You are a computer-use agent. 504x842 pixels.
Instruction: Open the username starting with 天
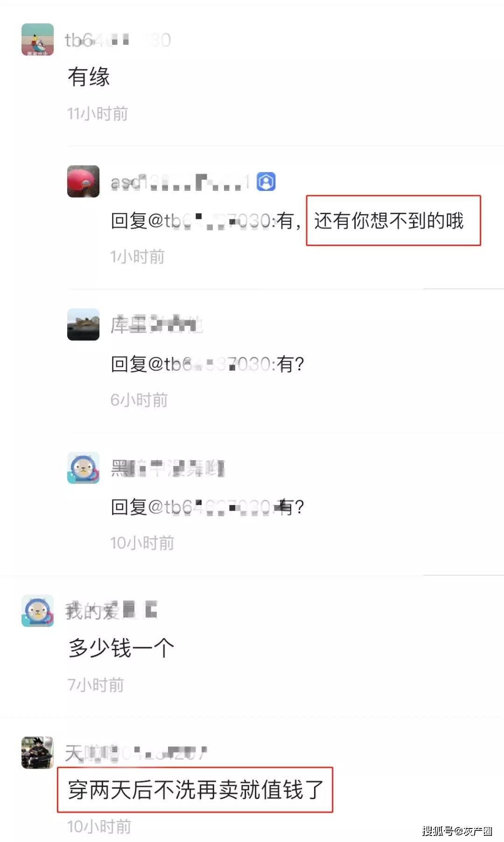click(136, 753)
